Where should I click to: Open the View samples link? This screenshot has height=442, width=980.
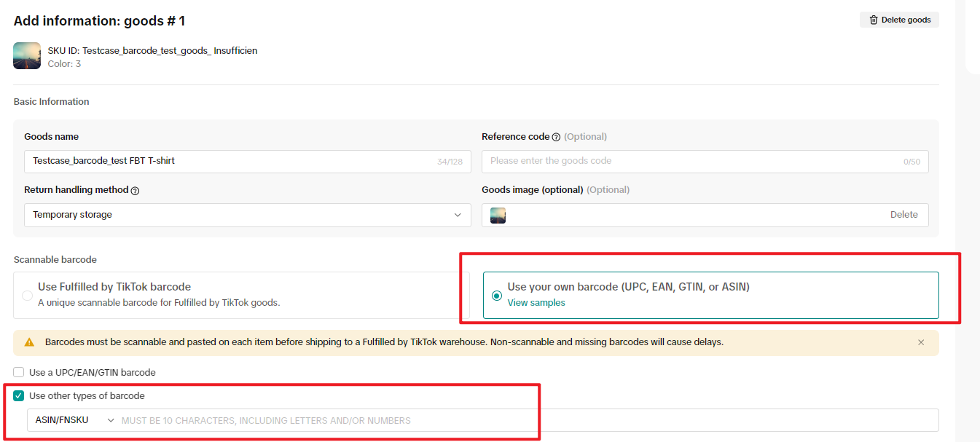pos(536,303)
